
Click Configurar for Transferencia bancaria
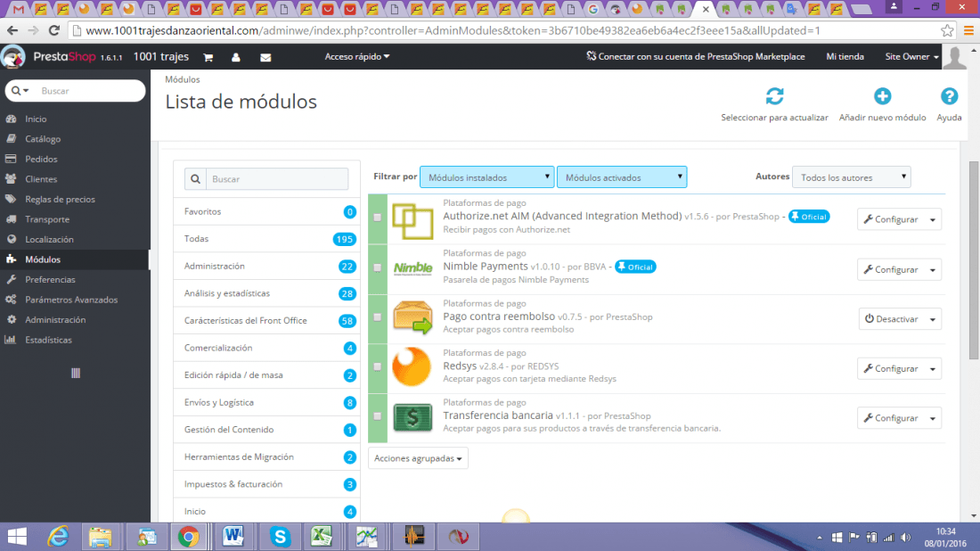pyautogui.click(x=891, y=418)
